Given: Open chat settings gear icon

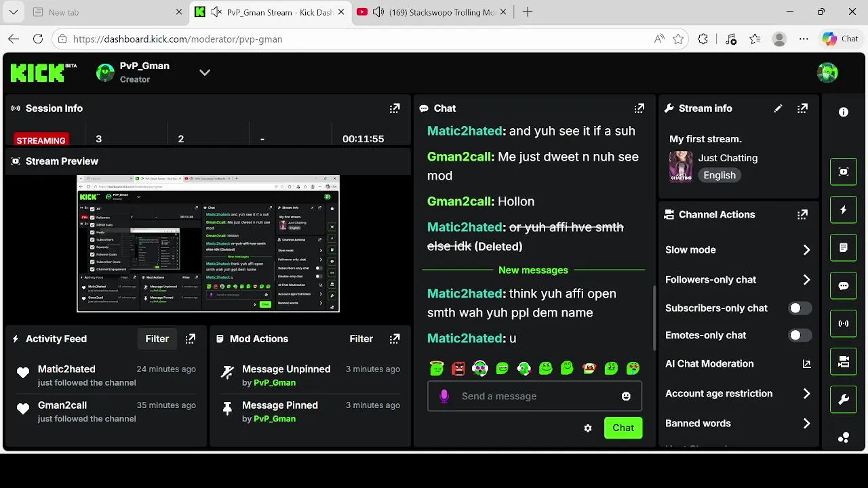Looking at the screenshot, I should [588, 428].
